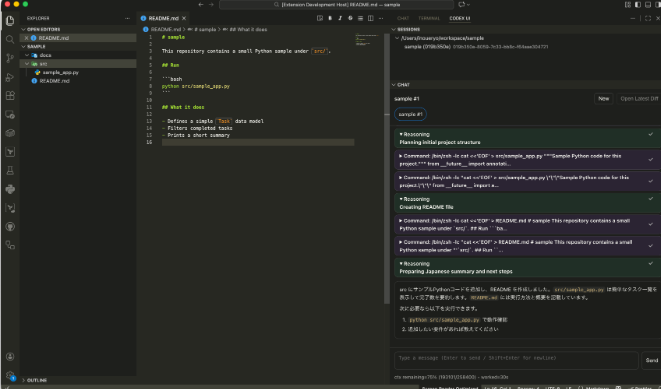
Task: Maximize the Codex UI panel
Action: pyautogui.click(x=648, y=18)
